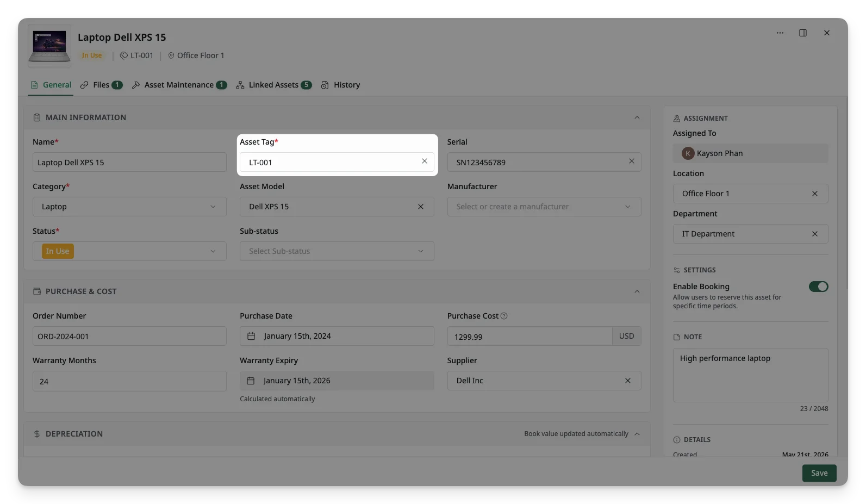Clear the IT Department selection
The height and width of the screenshot is (504, 866).
tap(814, 234)
